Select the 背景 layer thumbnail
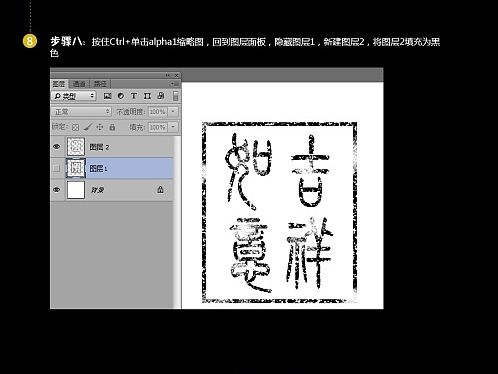 click(76, 190)
